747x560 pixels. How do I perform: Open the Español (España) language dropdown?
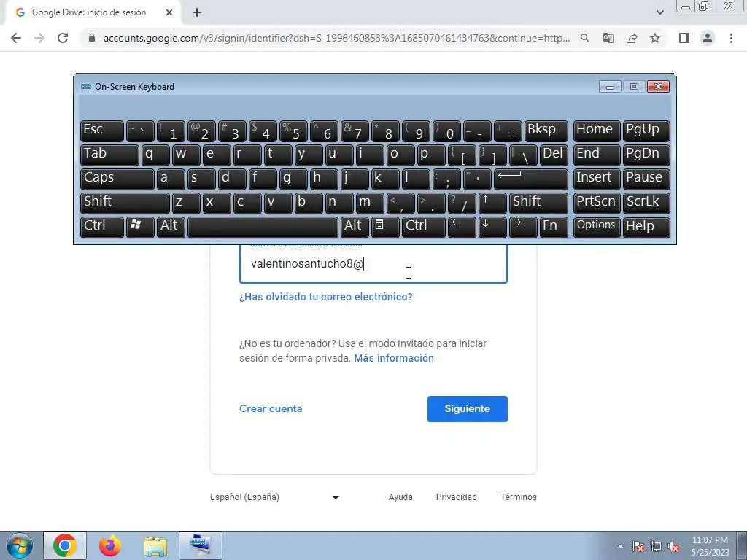click(x=275, y=497)
